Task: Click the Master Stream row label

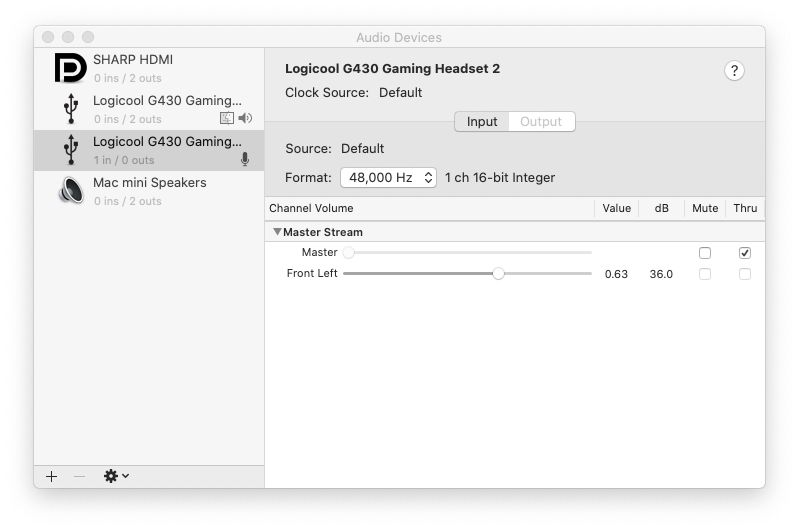Action: [x=323, y=232]
